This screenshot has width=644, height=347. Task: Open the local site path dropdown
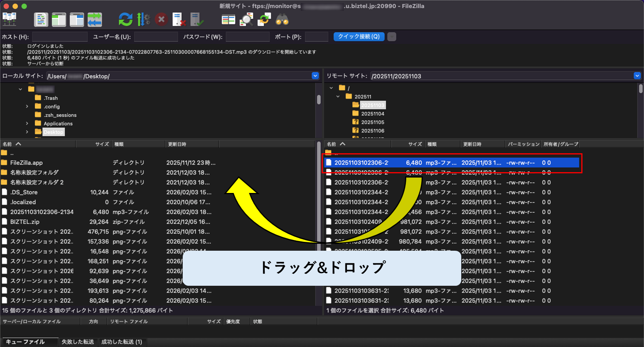(315, 76)
